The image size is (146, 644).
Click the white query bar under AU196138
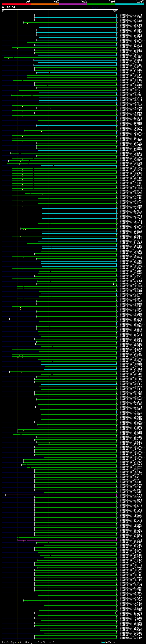(x=60, y=10)
